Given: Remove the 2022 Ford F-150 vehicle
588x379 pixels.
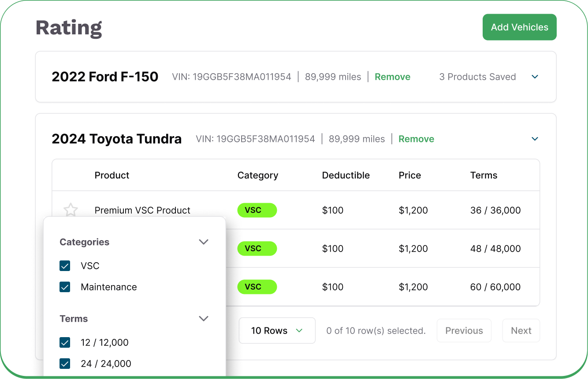Looking at the screenshot, I should click(392, 77).
